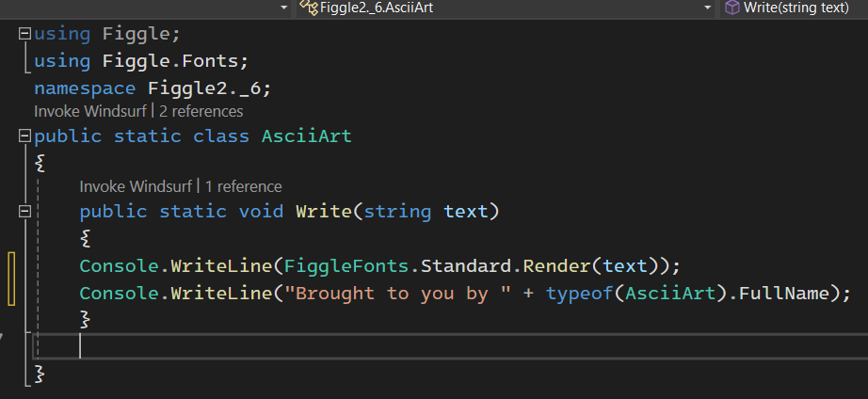Screen dimensions: 868x399
Task: Open the Figgle2._6.AsciiArt type dropdown arrow
Action: (x=707, y=8)
